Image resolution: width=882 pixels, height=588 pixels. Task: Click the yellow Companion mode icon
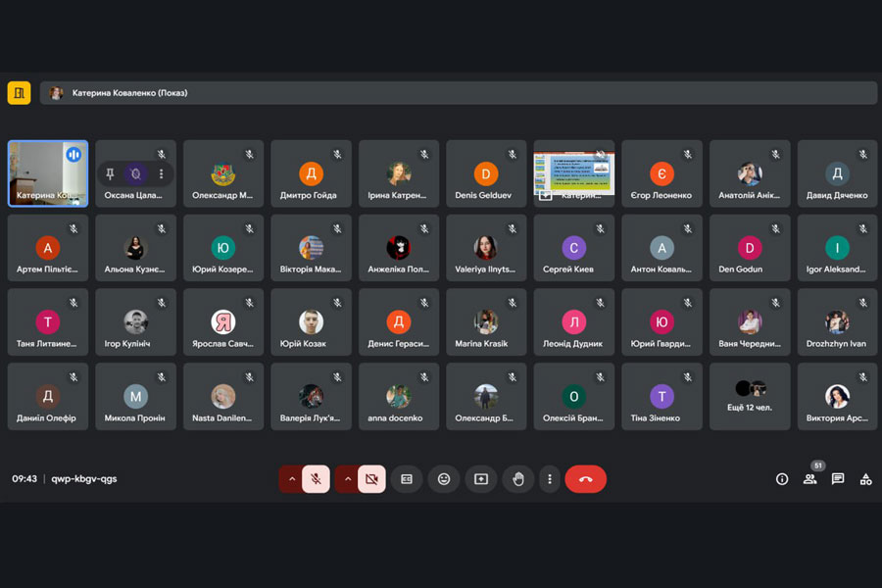tap(20, 93)
